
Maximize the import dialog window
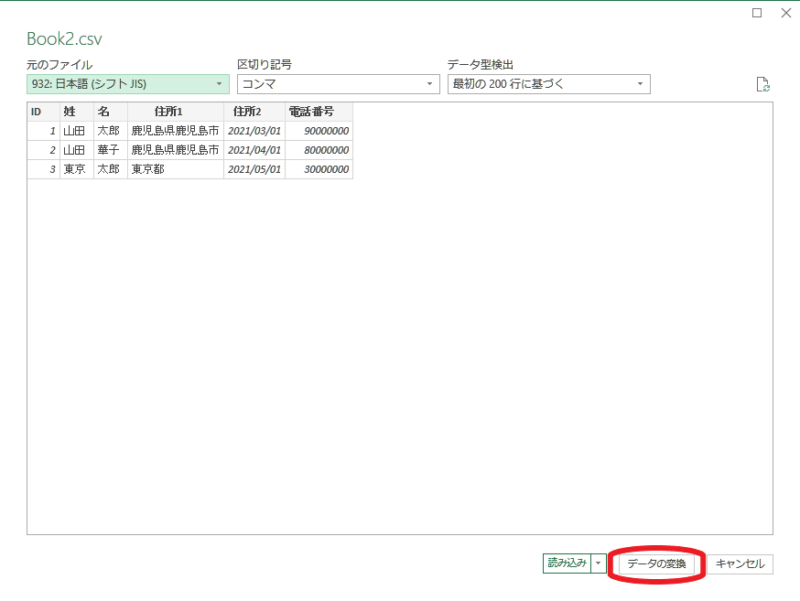[x=757, y=13]
